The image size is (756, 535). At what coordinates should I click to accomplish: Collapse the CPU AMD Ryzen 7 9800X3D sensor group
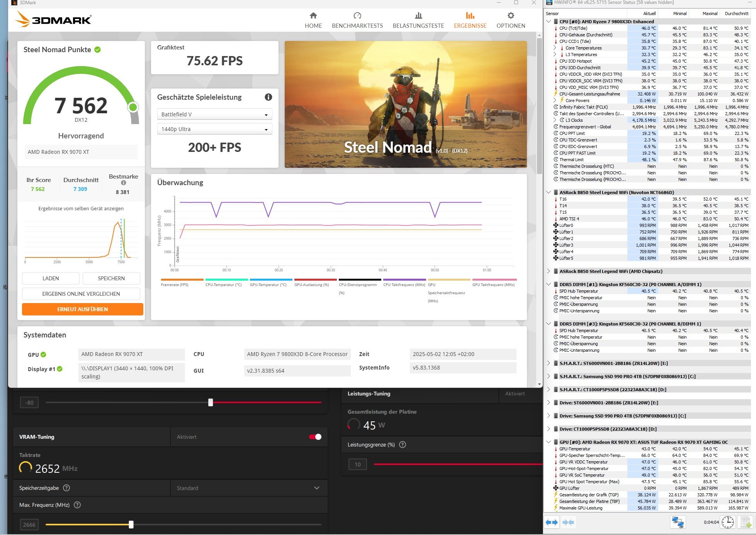point(549,22)
